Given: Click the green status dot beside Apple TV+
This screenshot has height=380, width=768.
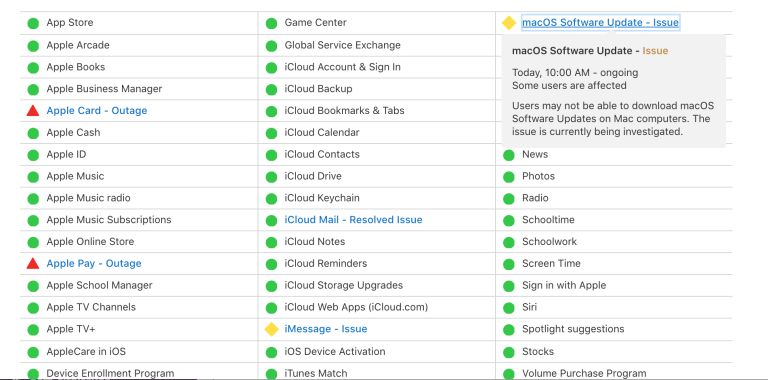Looking at the screenshot, I should [33, 330].
